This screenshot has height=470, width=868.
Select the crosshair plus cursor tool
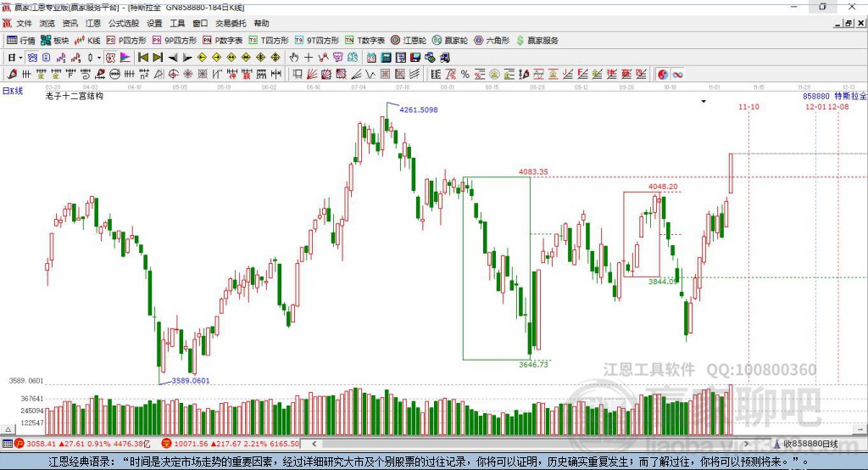[x=309, y=58]
